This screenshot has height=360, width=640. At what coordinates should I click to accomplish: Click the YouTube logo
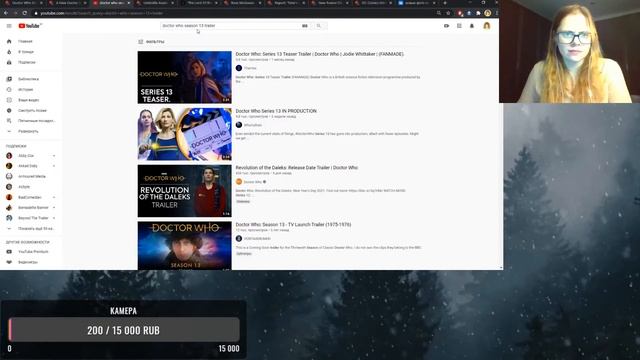click(x=29, y=26)
